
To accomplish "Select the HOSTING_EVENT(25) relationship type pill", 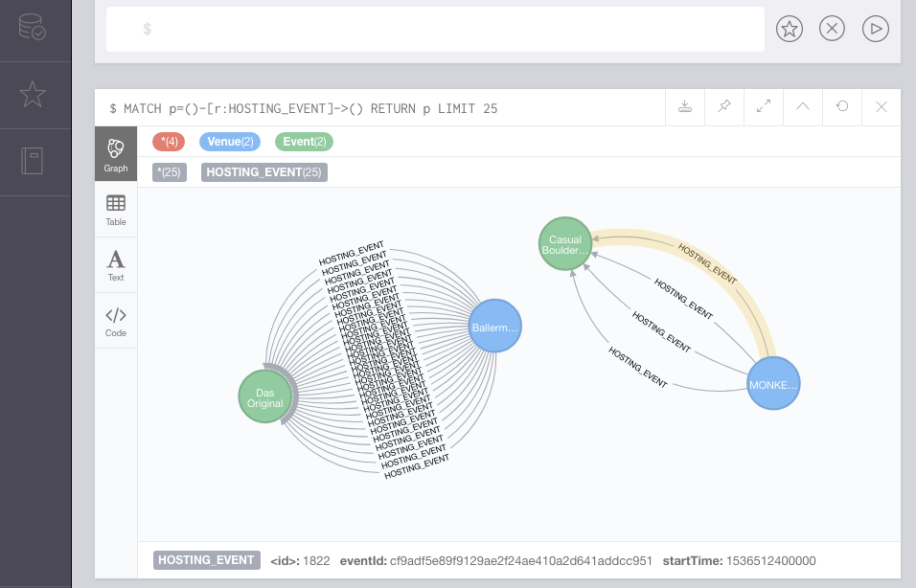I will tap(264, 172).
